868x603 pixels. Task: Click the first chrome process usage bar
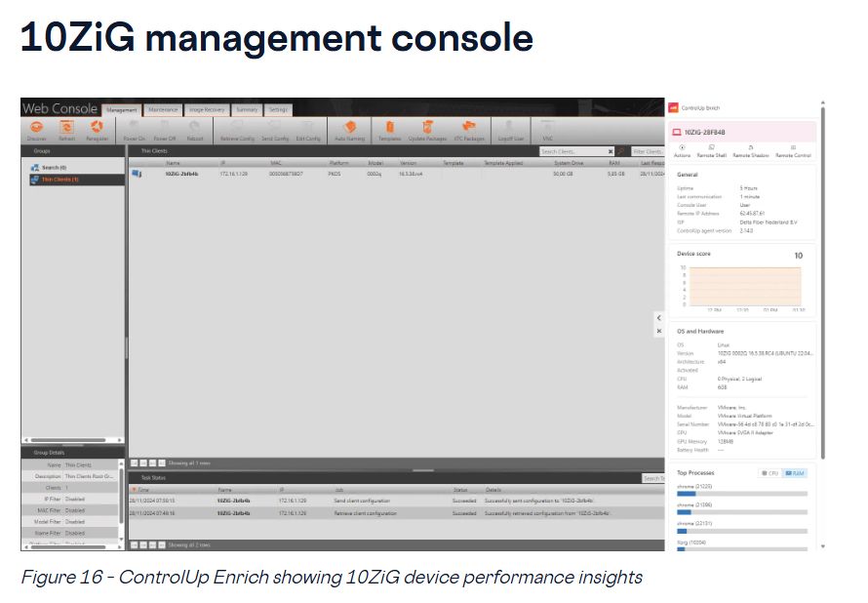click(x=742, y=494)
